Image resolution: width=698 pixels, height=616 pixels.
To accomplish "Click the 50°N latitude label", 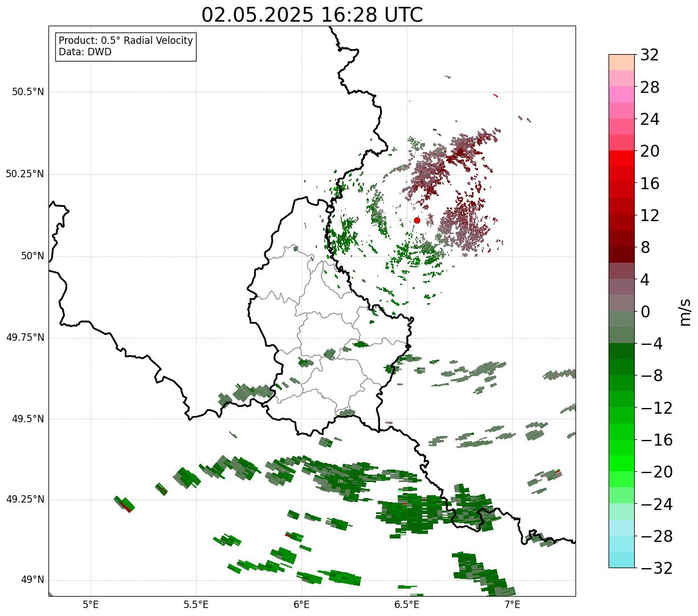I will [32, 256].
